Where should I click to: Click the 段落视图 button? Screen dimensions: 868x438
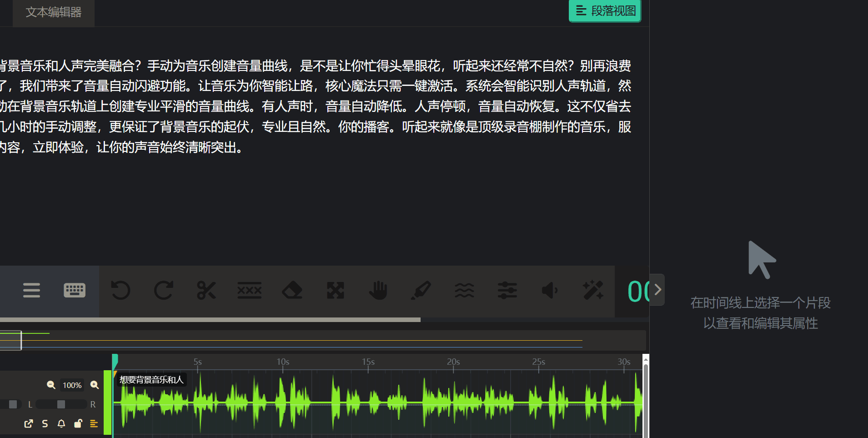pos(605,11)
